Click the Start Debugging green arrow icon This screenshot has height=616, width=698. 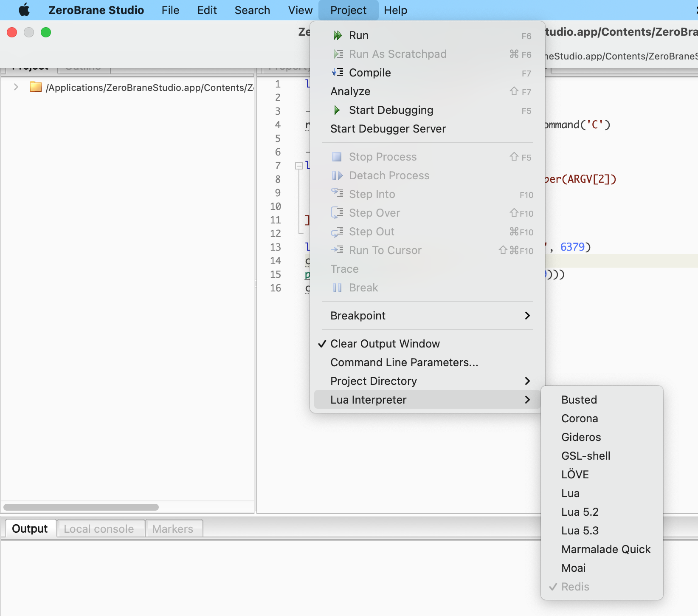[337, 110]
